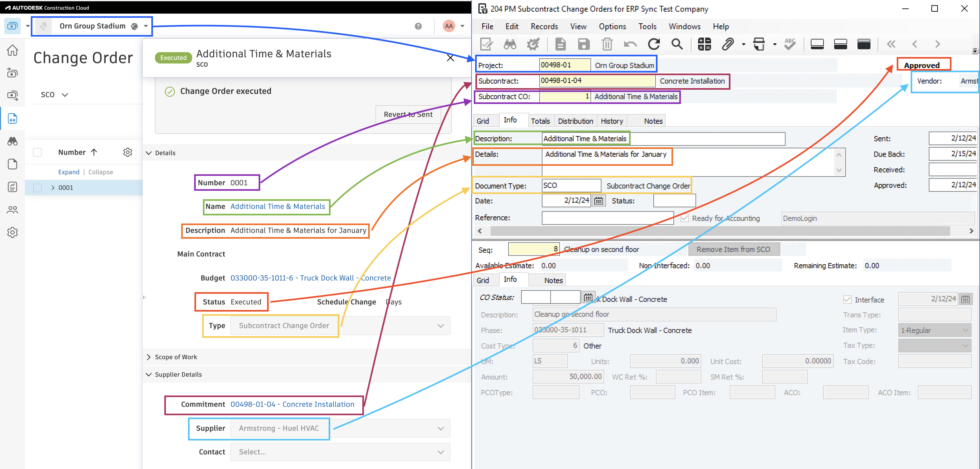Click the Seq field showing 8

click(x=534, y=249)
